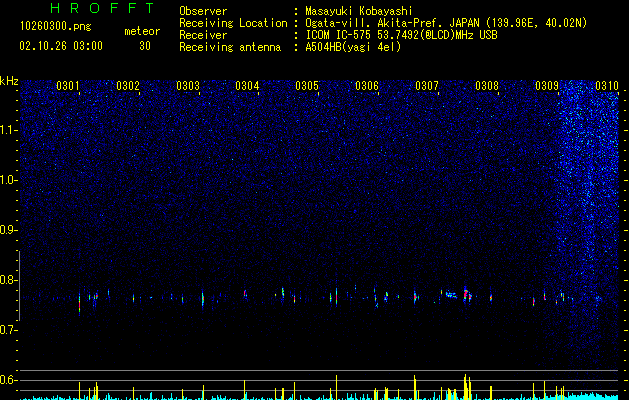Screen dimensions: 629x400
Task: Click the ICOM IC-575 receiver text
Action: pyautogui.click(x=402, y=35)
